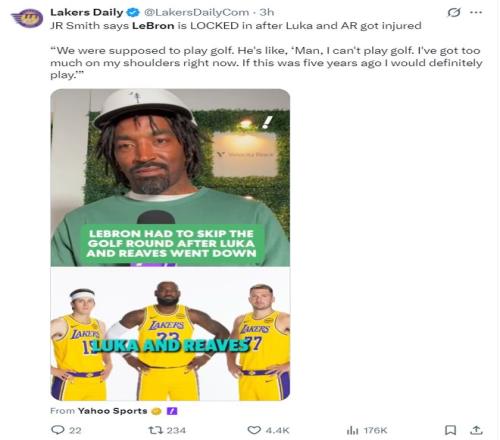The width and height of the screenshot is (500, 440).
Task: Open the share upload icon
Action: point(476,430)
